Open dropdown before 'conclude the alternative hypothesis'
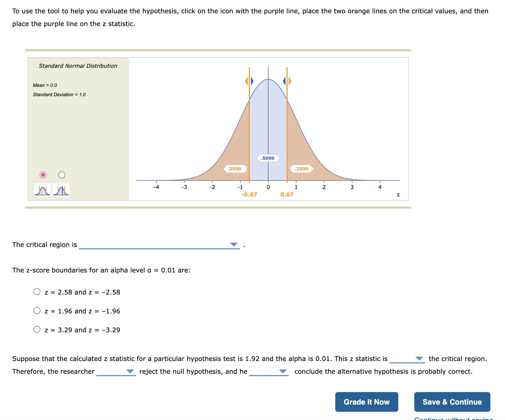Screen dimensions: 505x420 (x=269, y=371)
